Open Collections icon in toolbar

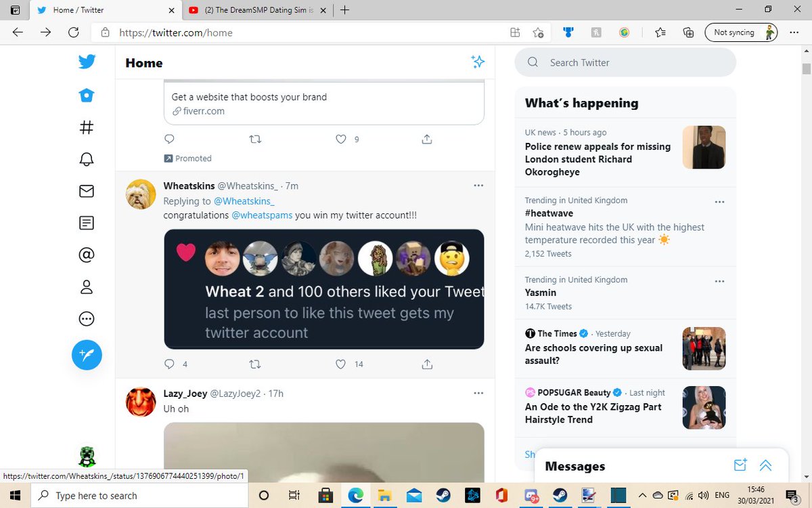tap(689, 32)
